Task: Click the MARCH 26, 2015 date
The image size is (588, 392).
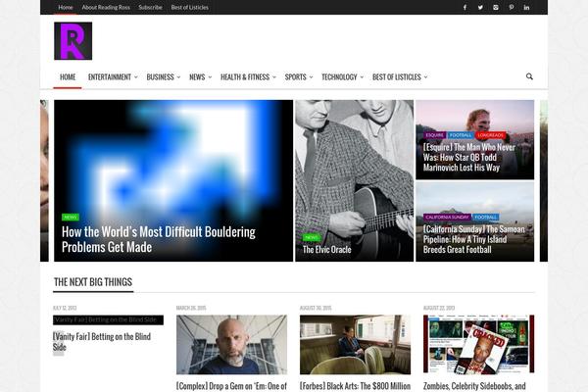Action: pos(191,308)
